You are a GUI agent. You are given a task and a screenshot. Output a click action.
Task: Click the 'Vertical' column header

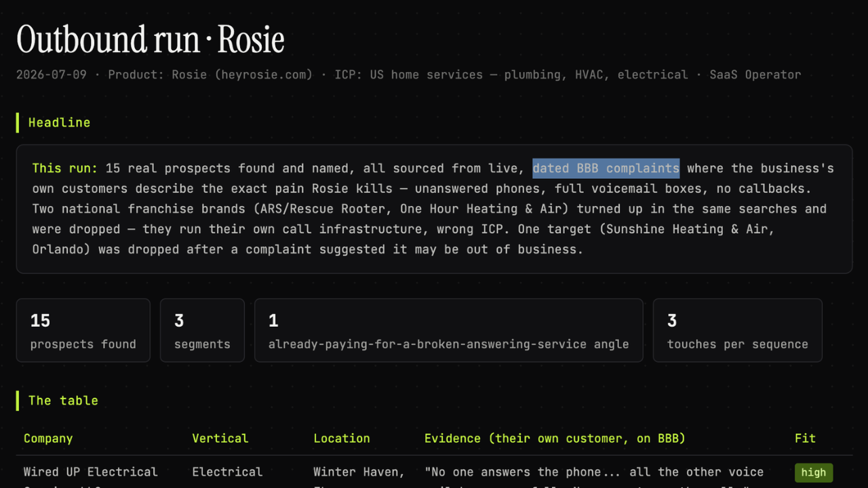click(x=220, y=439)
